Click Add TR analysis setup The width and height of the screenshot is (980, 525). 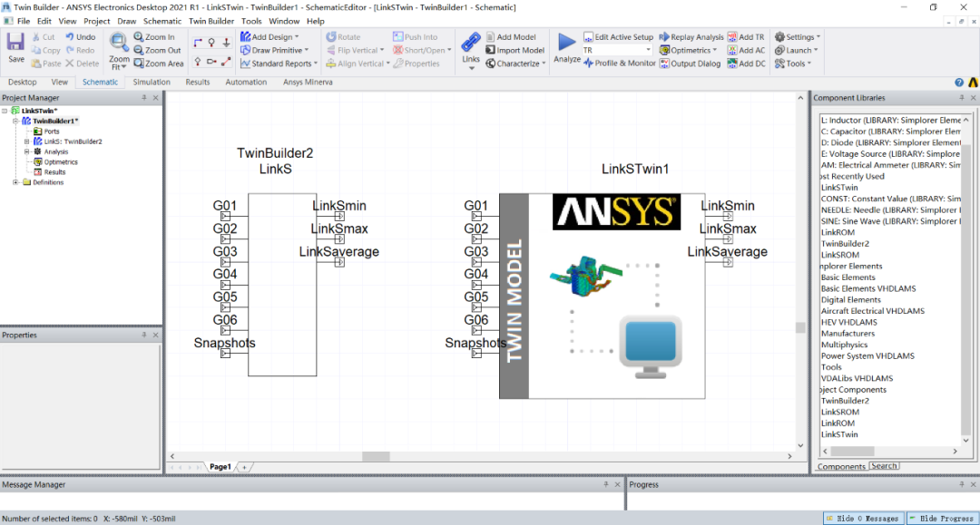(x=746, y=37)
